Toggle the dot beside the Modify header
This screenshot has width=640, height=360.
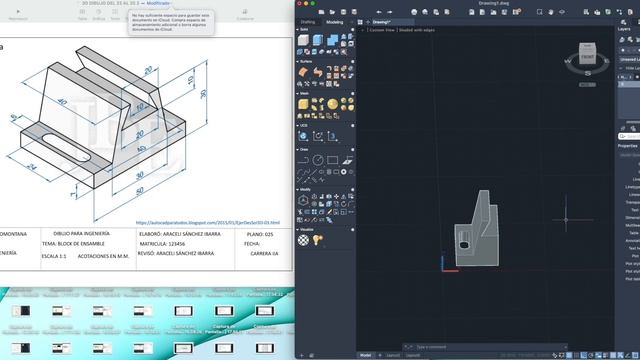tap(352, 189)
